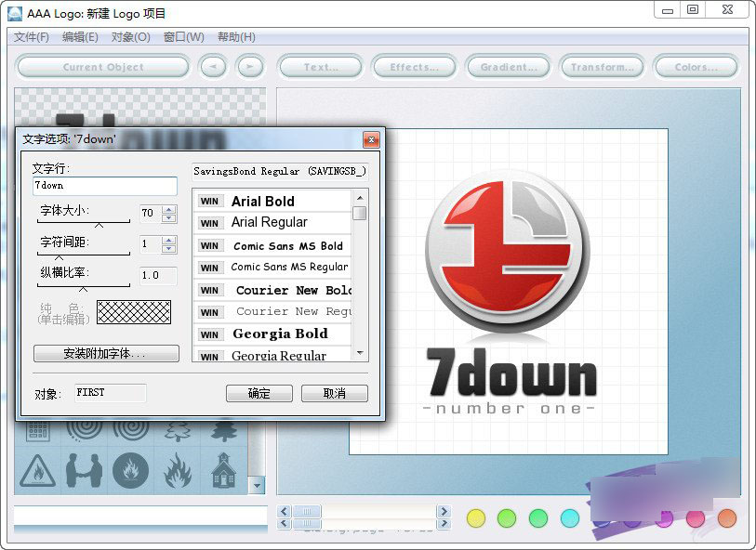Open the Effects... panel
Image resolution: width=756 pixels, height=550 pixels.
point(414,67)
